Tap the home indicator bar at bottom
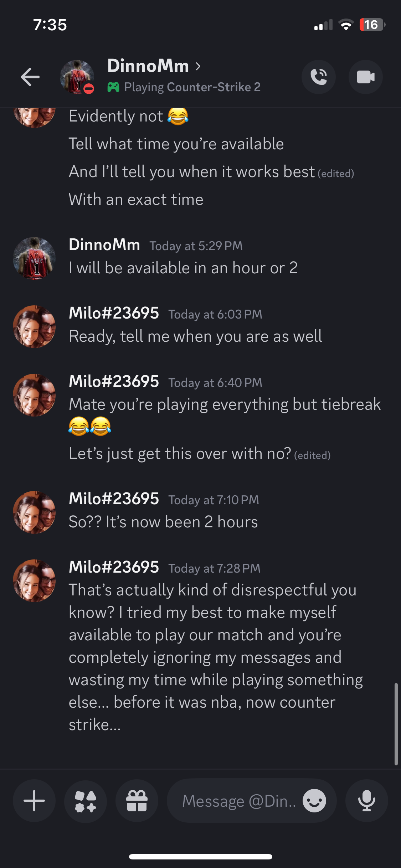The width and height of the screenshot is (401, 868). (x=200, y=857)
